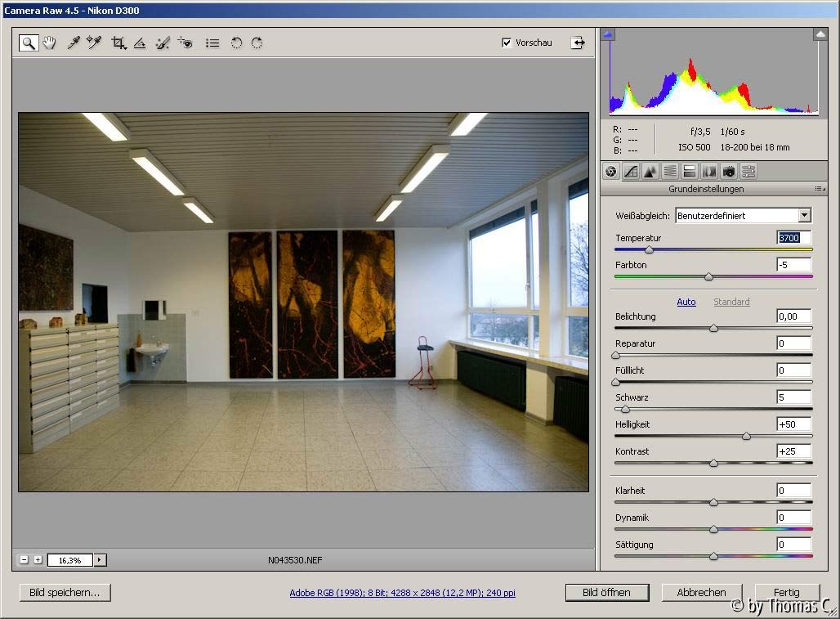Image resolution: width=840 pixels, height=619 pixels.
Task: Select the Red Eye Removal tool
Action: tap(185, 43)
